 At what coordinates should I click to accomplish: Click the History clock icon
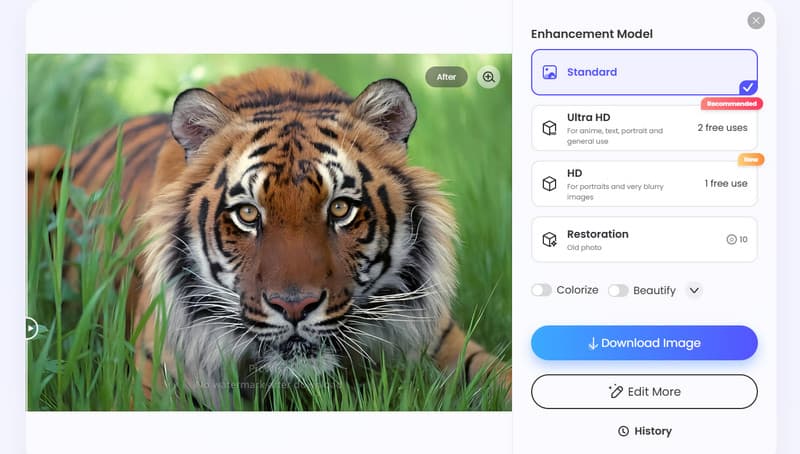(x=623, y=431)
